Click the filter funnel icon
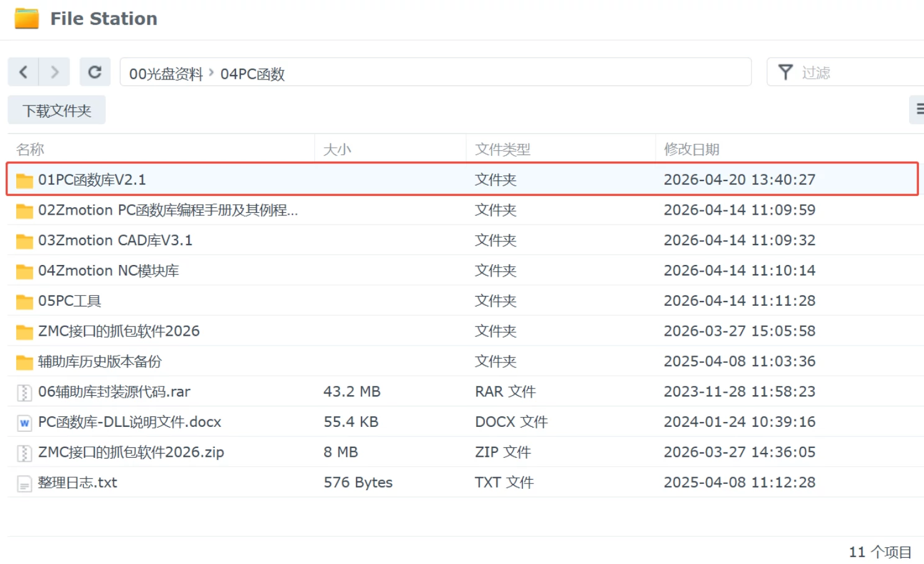This screenshot has width=924, height=564. pos(786,73)
